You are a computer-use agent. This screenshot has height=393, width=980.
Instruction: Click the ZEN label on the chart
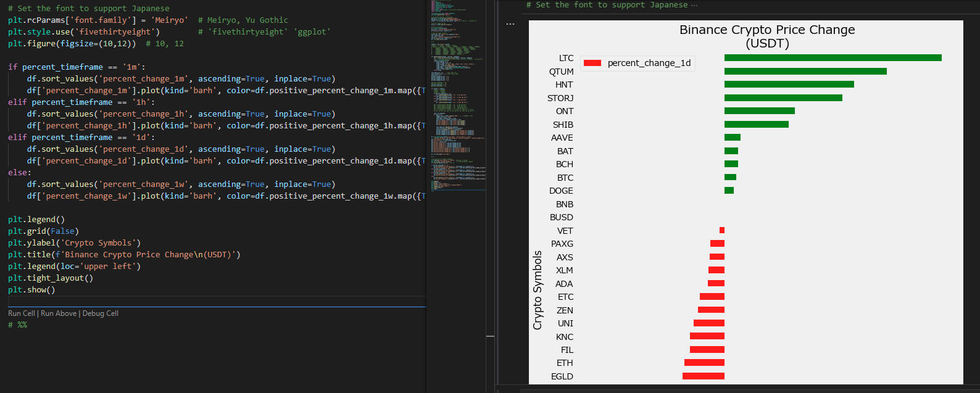click(x=565, y=310)
